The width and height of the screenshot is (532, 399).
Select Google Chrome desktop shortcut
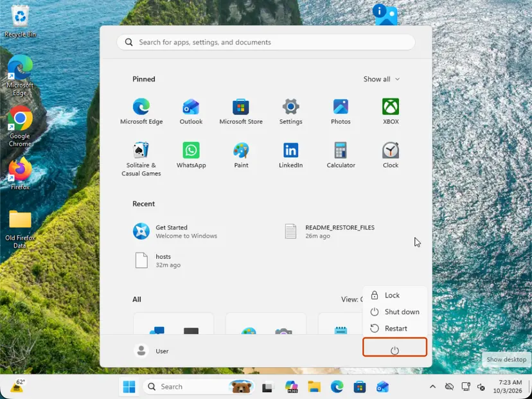coord(20,127)
